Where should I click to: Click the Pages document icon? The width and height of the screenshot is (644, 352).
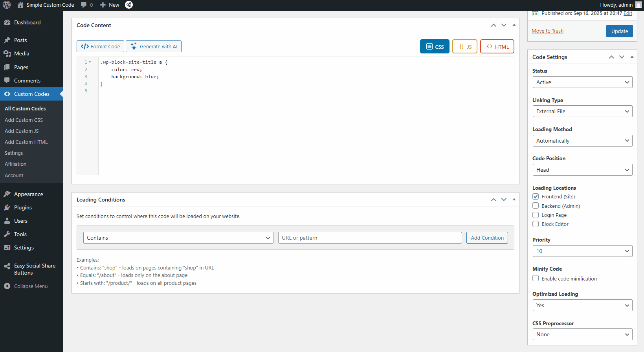(7, 67)
